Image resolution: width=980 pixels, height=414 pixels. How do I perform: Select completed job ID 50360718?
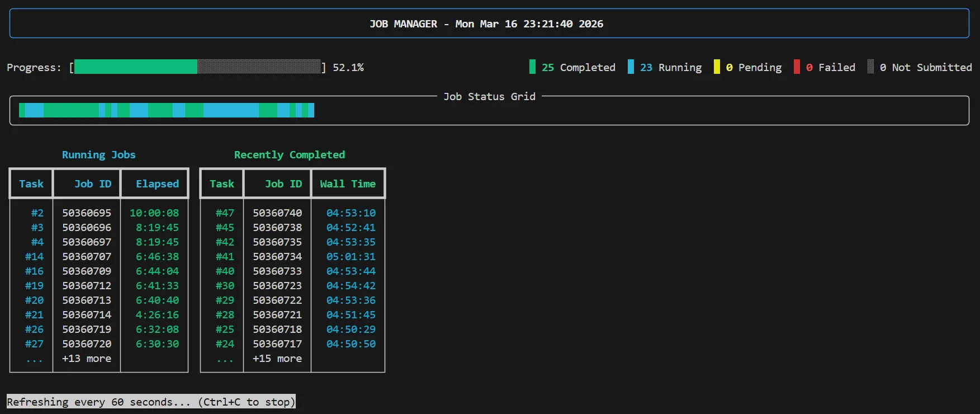(x=277, y=330)
